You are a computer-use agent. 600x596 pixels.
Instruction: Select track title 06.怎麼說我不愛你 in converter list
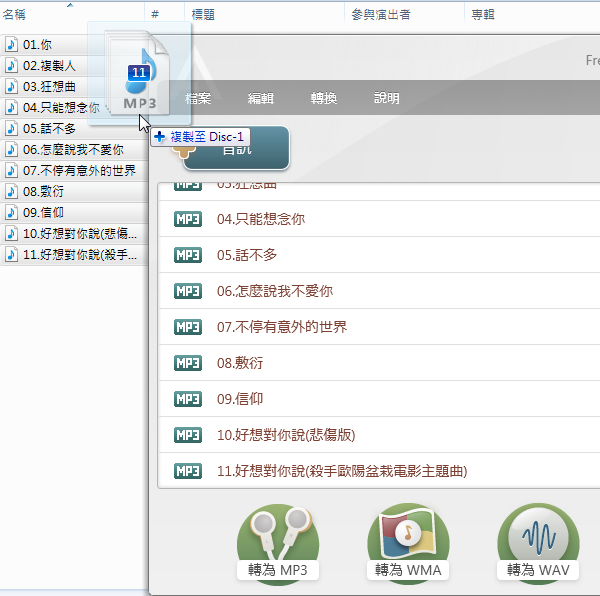pyautogui.click(x=275, y=291)
